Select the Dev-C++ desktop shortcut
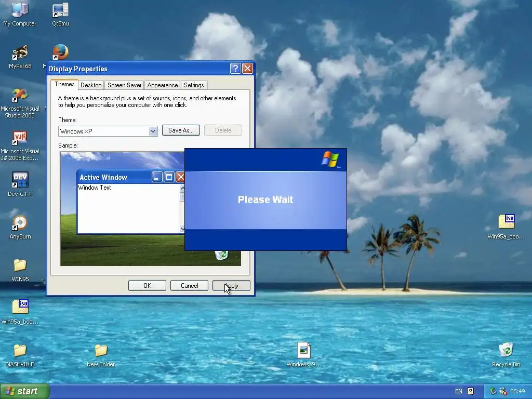Viewport: 532px width, 399px height. [20, 184]
